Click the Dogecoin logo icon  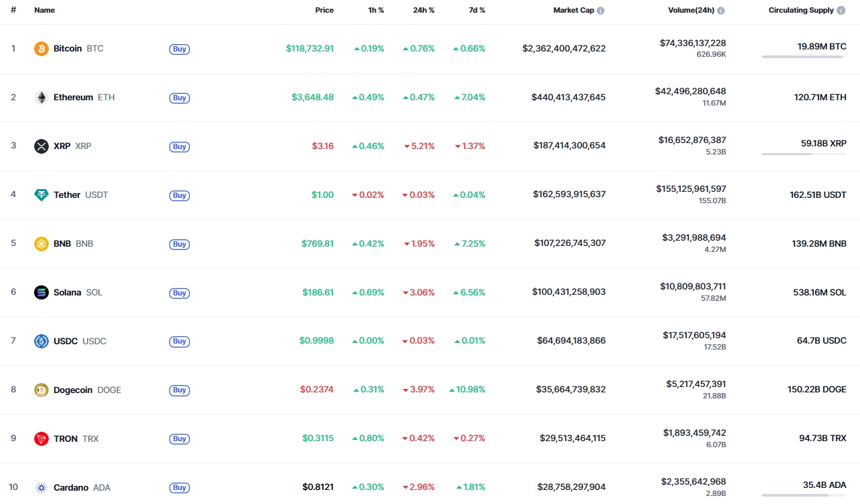(x=41, y=390)
